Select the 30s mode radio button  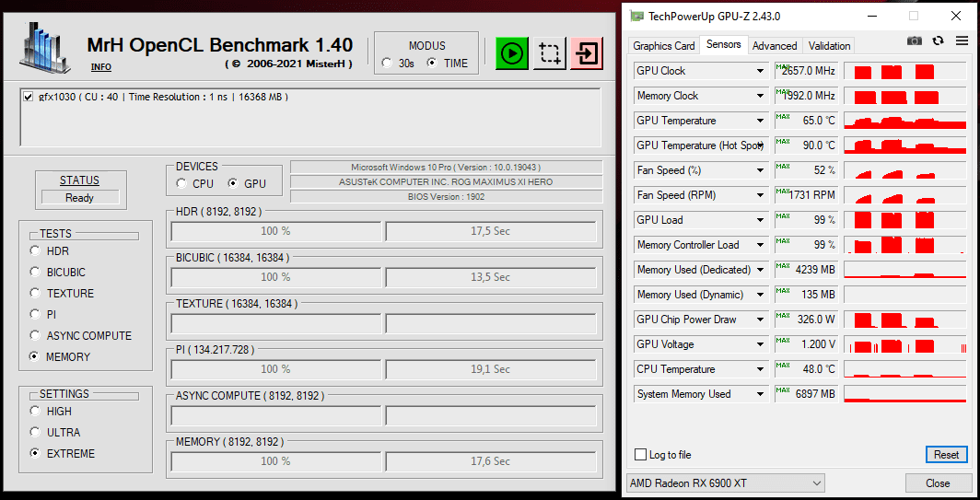click(x=387, y=64)
